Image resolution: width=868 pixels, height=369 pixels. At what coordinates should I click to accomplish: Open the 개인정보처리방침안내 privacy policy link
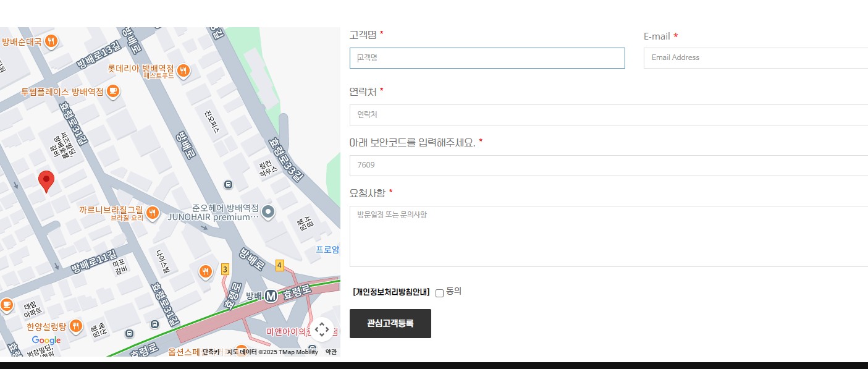point(391,292)
